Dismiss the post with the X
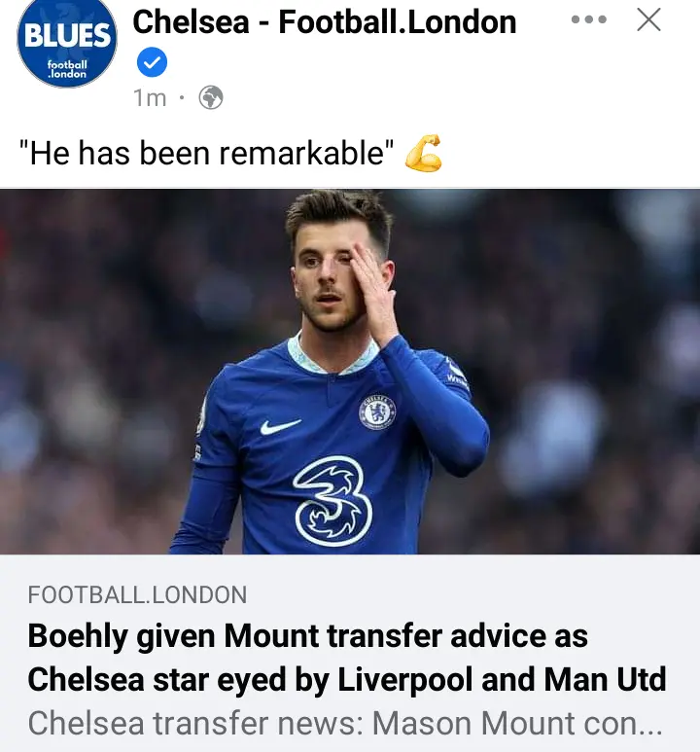Image resolution: width=700 pixels, height=752 pixels. 648,19
